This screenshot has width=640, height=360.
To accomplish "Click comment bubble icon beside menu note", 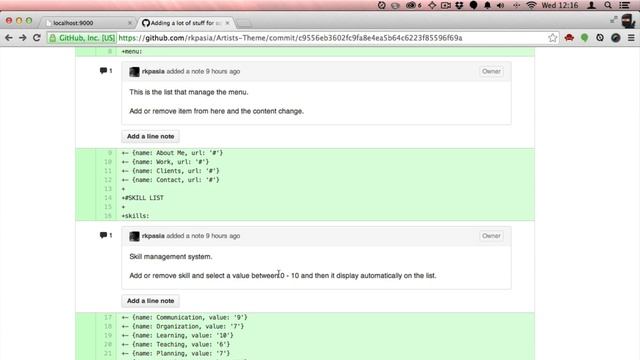I will click(x=103, y=71).
